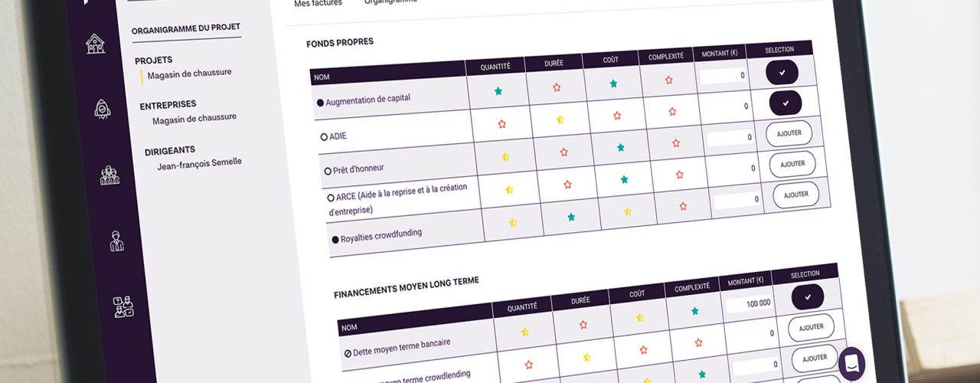Image resolution: width=980 pixels, height=383 pixels.
Task: Deselect Dette moyen terme bancaire checkmark button
Action: pos(808,297)
